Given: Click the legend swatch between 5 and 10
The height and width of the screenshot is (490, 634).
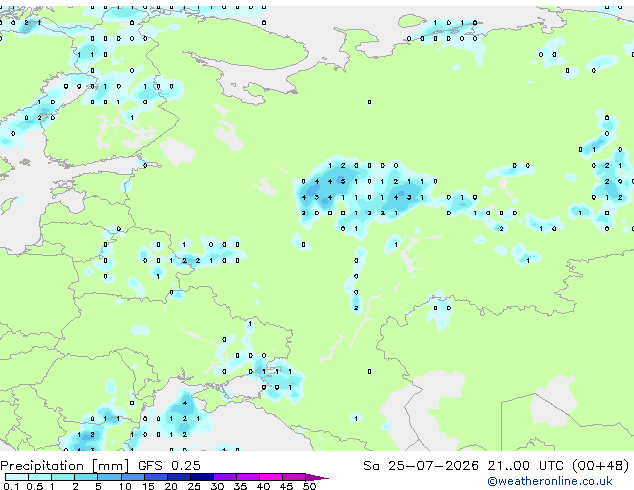Looking at the screenshot, I should pos(109,477).
